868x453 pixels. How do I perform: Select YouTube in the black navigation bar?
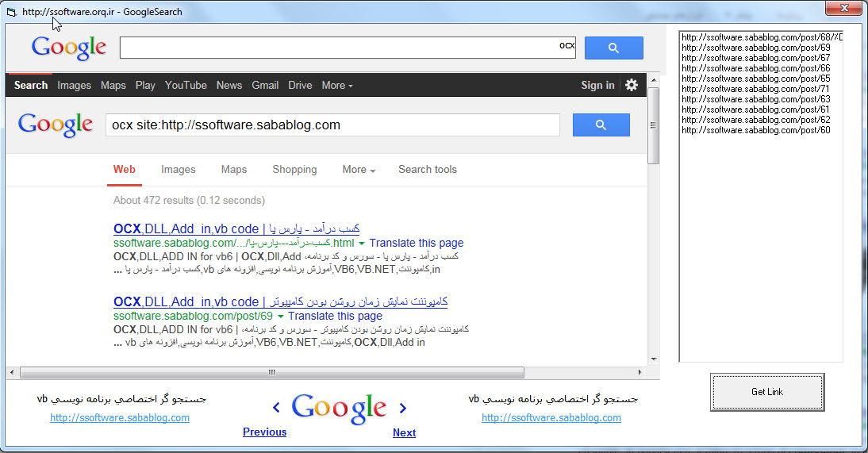pos(186,86)
